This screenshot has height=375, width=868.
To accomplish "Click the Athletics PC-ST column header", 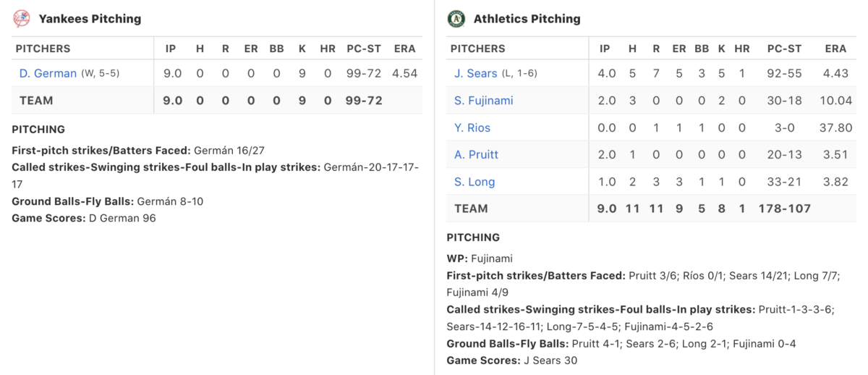I will 784,49.
